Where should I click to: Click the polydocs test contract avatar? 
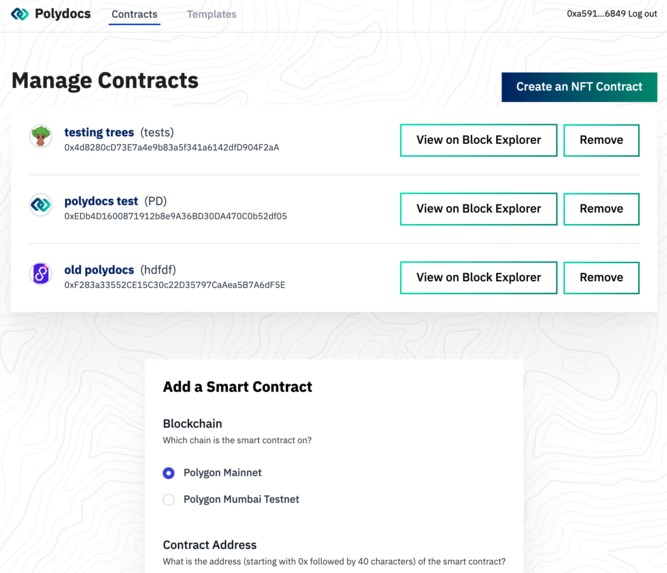coord(41,205)
